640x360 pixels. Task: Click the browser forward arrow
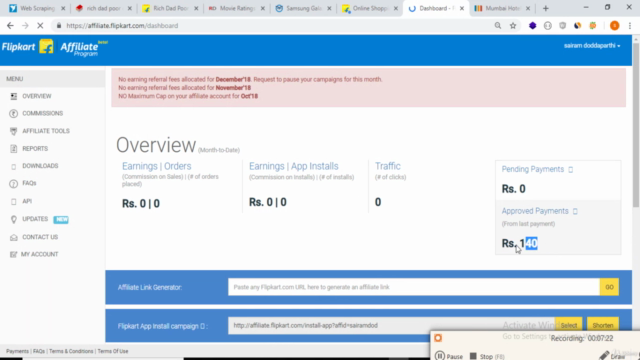point(25,25)
